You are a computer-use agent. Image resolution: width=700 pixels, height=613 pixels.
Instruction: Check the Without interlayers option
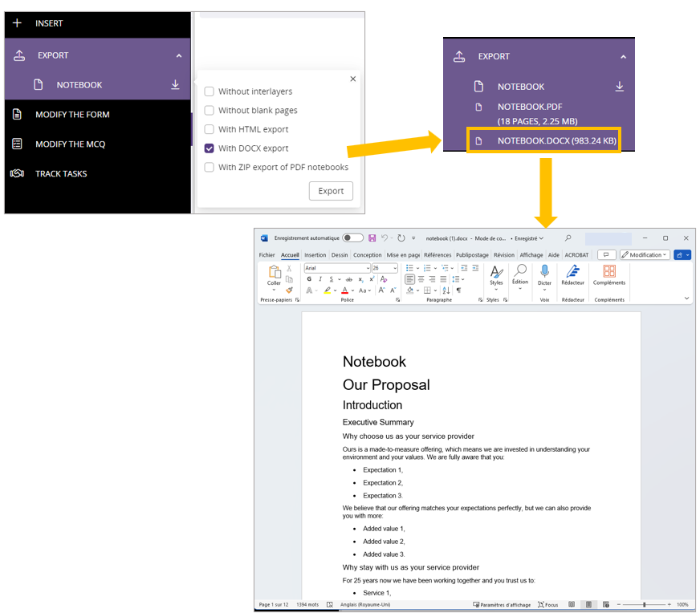[x=210, y=91]
